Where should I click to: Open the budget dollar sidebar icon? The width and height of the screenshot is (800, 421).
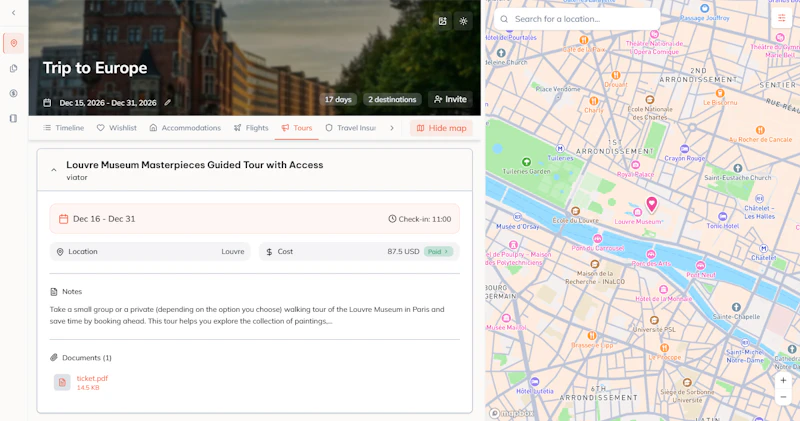click(x=14, y=93)
